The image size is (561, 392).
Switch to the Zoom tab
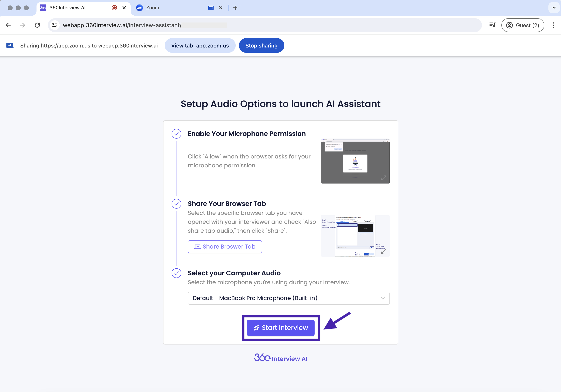point(179,8)
